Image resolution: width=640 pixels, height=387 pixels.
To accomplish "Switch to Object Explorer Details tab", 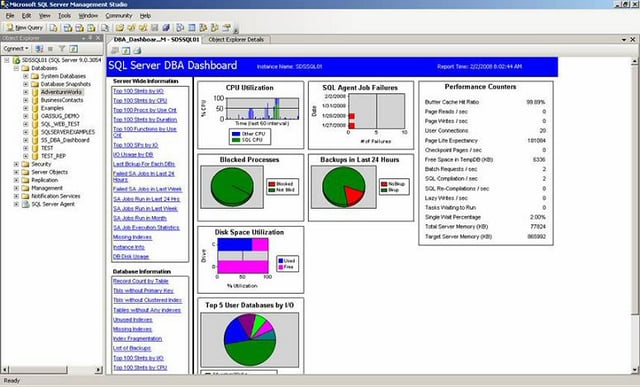I will (236, 40).
